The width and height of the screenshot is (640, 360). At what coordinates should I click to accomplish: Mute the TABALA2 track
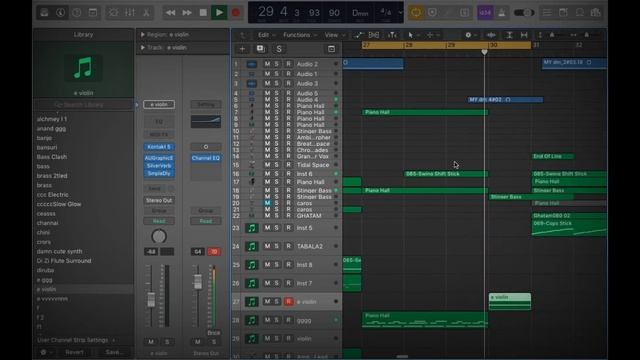point(267,246)
